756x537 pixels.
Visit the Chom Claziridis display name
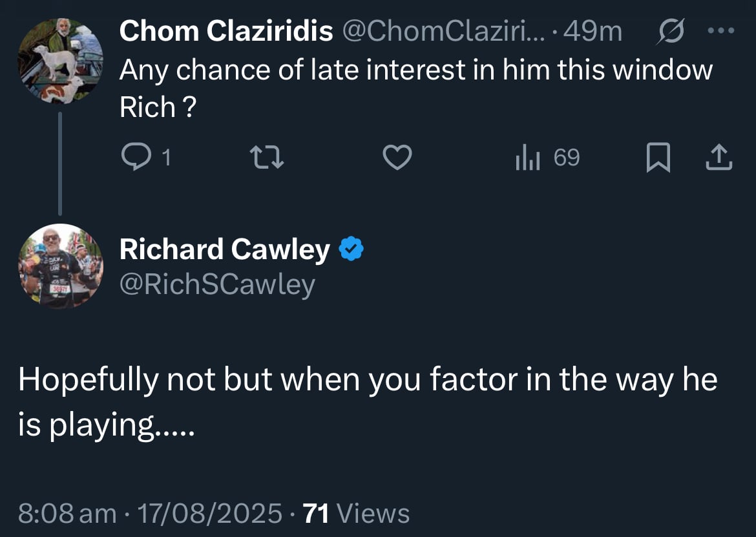[x=226, y=31]
